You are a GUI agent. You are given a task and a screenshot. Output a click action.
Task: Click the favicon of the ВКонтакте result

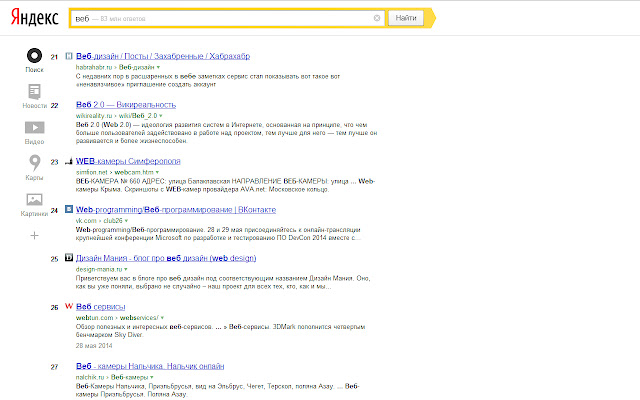(68, 211)
